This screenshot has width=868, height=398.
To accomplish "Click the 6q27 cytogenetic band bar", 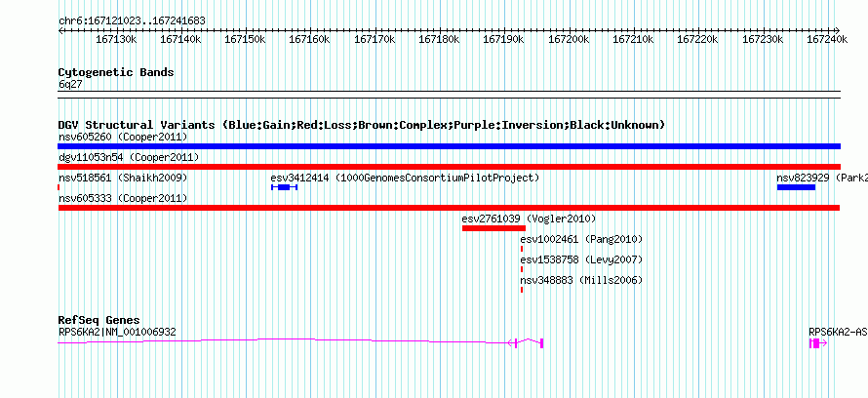I will pyautogui.click(x=449, y=95).
